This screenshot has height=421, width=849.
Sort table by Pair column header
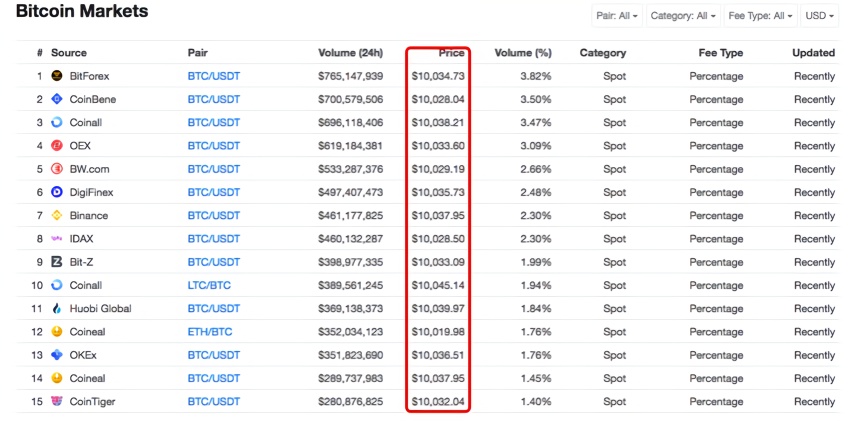[x=198, y=53]
